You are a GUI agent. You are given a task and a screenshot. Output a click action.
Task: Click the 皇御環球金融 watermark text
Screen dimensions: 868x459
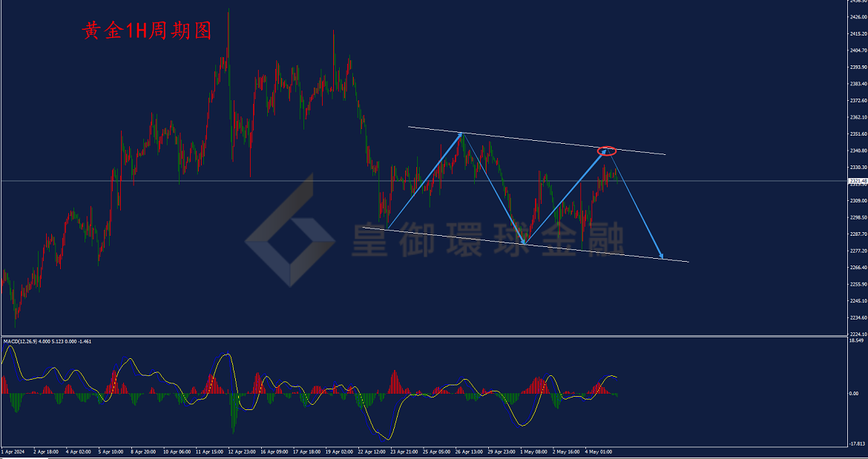pyautogui.click(x=488, y=240)
